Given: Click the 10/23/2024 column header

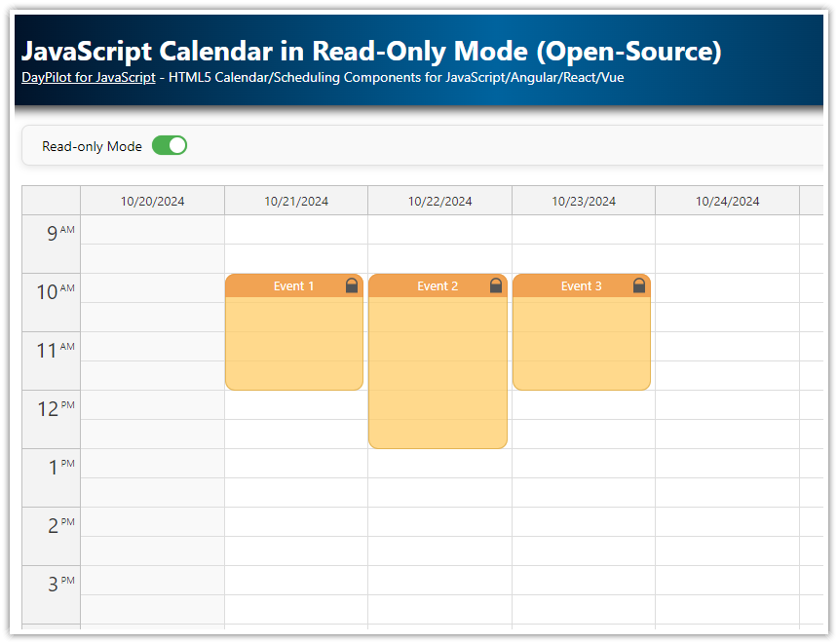Looking at the screenshot, I should coord(583,201).
